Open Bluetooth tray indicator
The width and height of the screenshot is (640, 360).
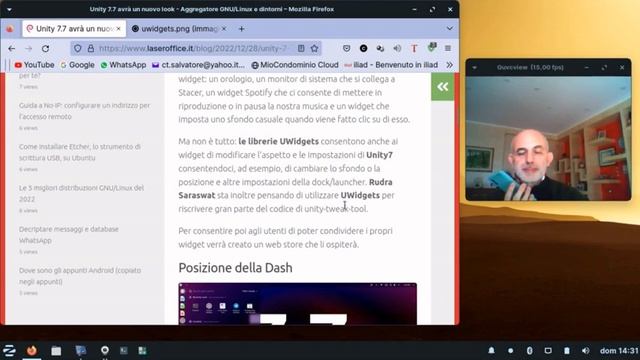(529, 350)
